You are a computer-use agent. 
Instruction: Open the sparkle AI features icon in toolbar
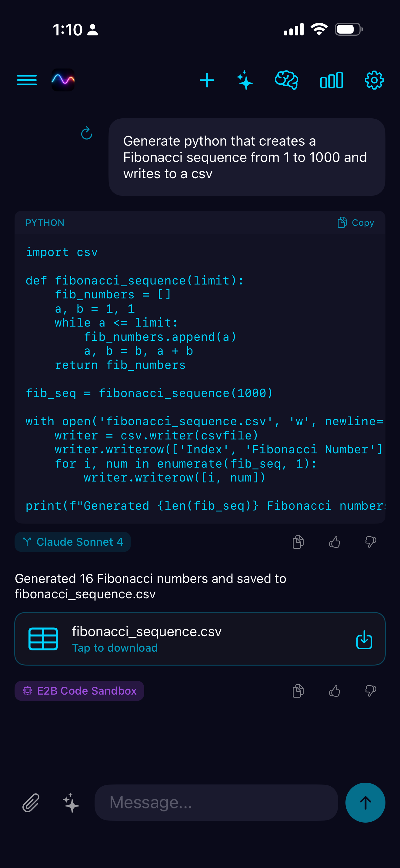point(245,80)
